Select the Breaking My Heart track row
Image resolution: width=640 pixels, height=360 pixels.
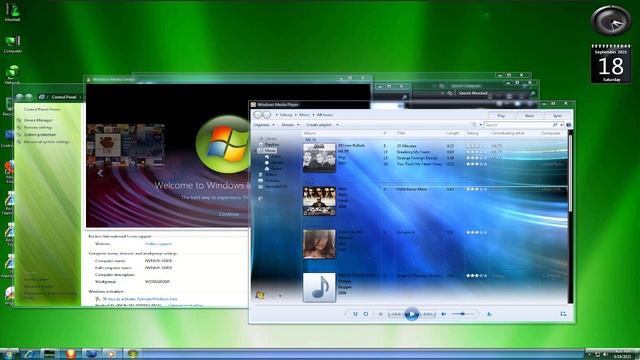tap(473, 152)
